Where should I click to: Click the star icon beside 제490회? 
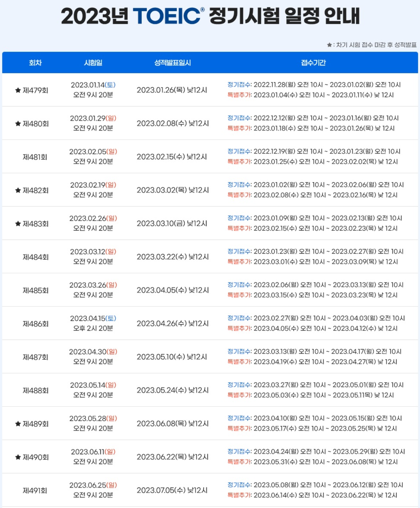(18, 457)
